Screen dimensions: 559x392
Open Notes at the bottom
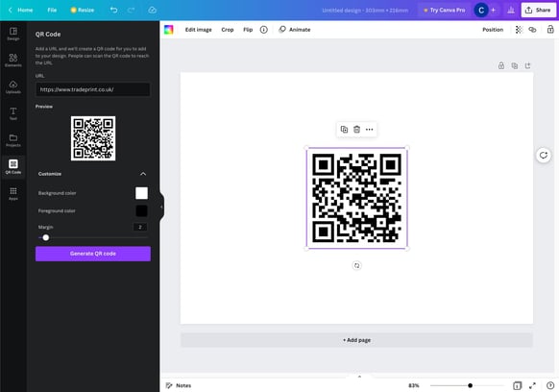[179, 385]
